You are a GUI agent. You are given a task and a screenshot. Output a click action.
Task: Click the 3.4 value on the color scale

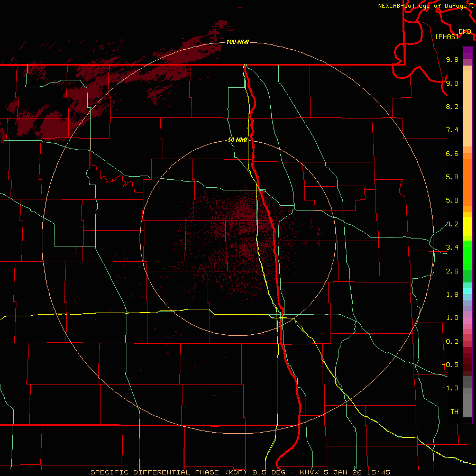[x=452, y=248]
